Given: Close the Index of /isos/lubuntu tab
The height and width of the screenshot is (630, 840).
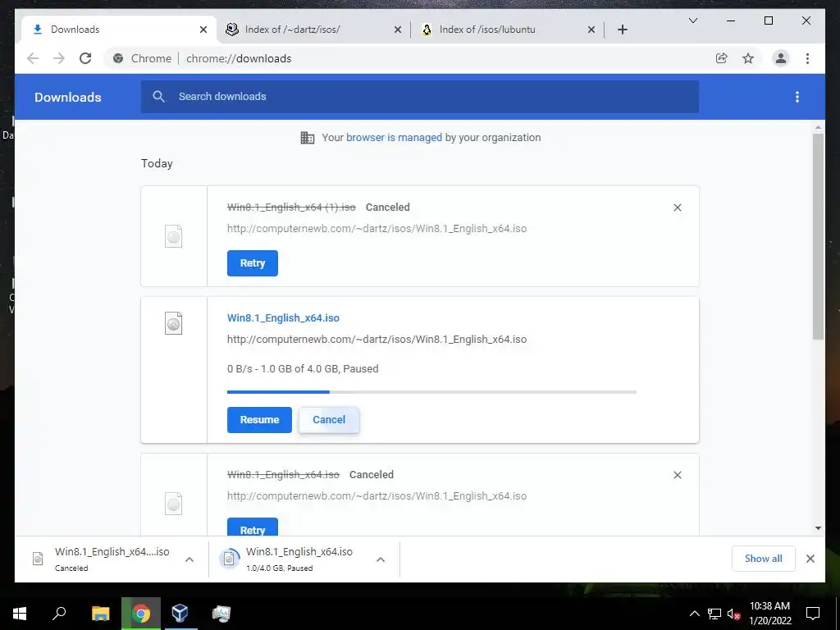Looking at the screenshot, I should click(x=591, y=30).
